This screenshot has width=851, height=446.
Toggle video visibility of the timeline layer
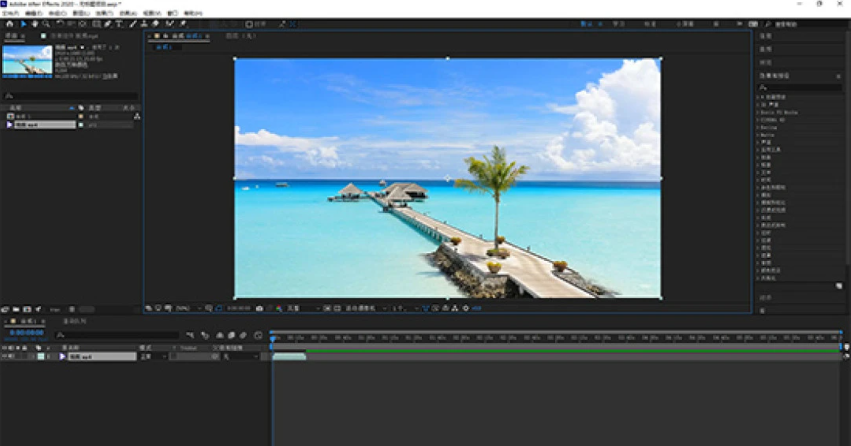(5, 356)
